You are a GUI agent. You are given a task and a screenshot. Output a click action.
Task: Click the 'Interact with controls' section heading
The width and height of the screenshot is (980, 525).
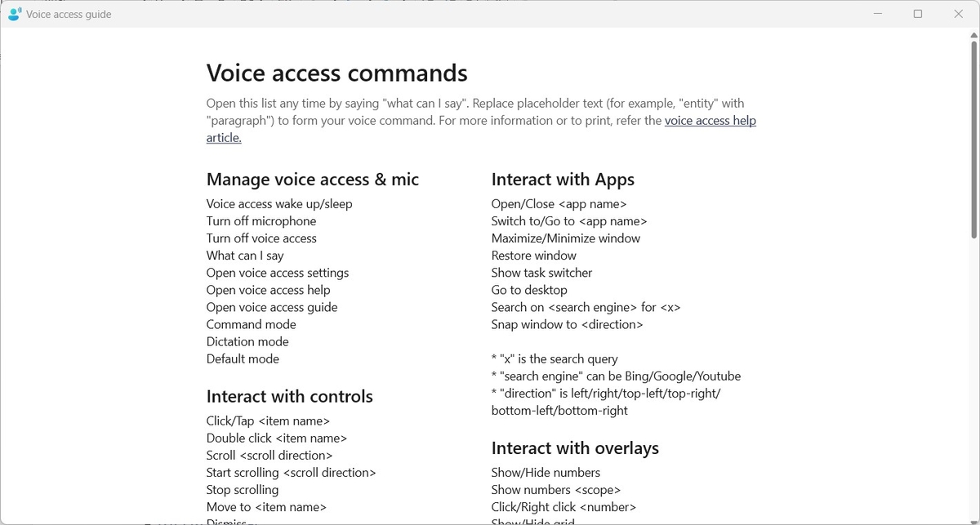(x=289, y=397)
